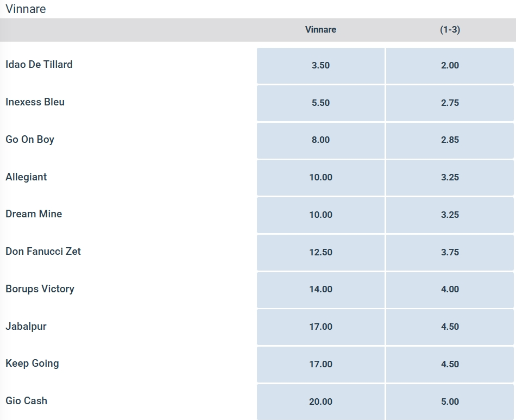Choose Jabalpur (1-3) odds 4.50

tap(450, 327)
